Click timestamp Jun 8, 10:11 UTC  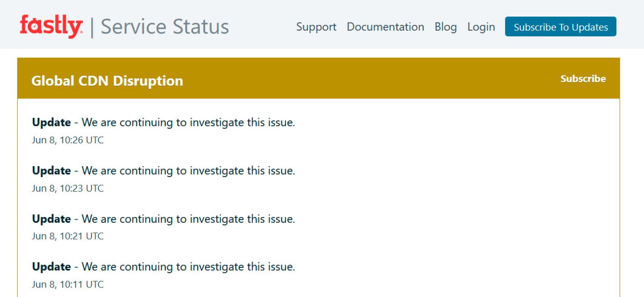click(68, 285)
